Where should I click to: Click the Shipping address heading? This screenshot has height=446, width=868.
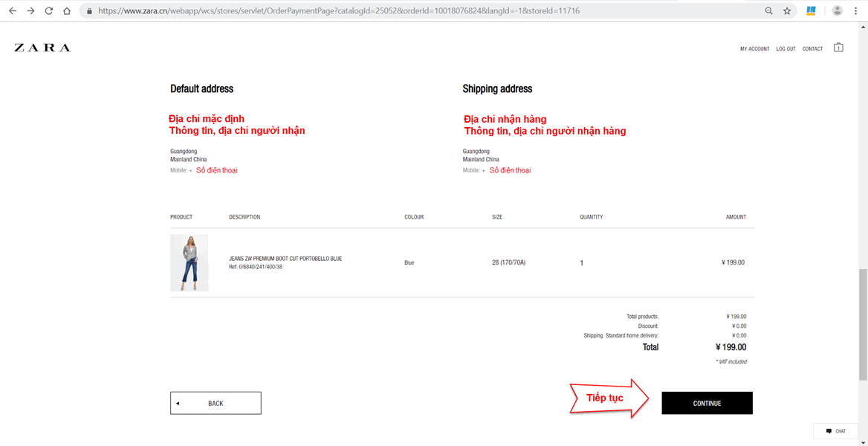497,88
